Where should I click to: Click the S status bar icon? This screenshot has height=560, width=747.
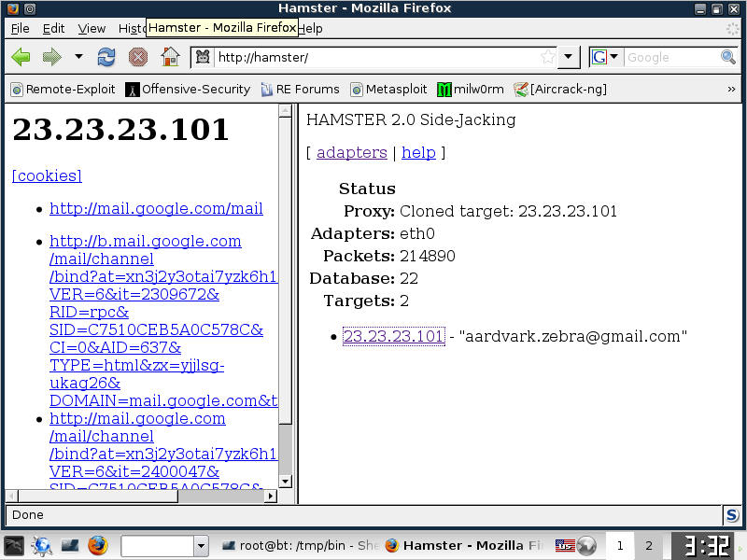pyautogui.click(x=732, y=515)
